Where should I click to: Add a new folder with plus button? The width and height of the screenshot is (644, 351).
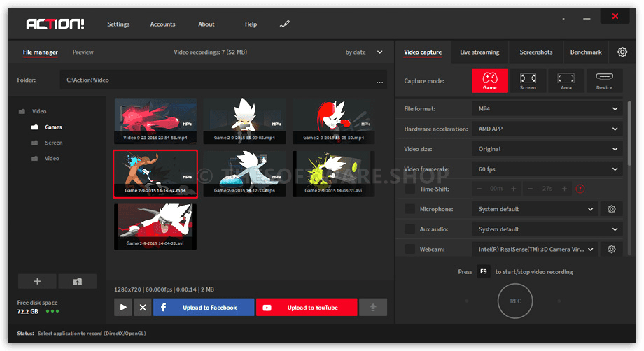37,281
